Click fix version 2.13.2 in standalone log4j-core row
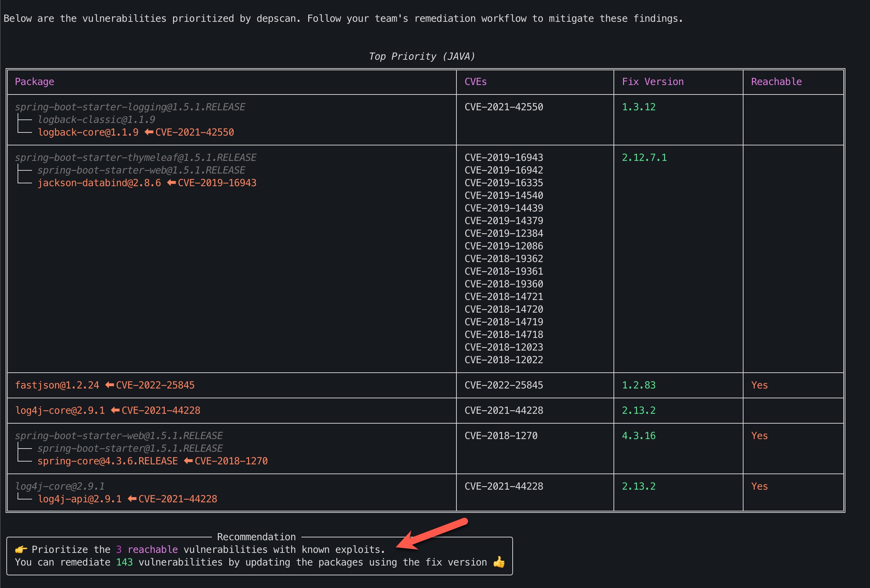Image resolution: width=870 pixels, height=588 pixels. 639,411
